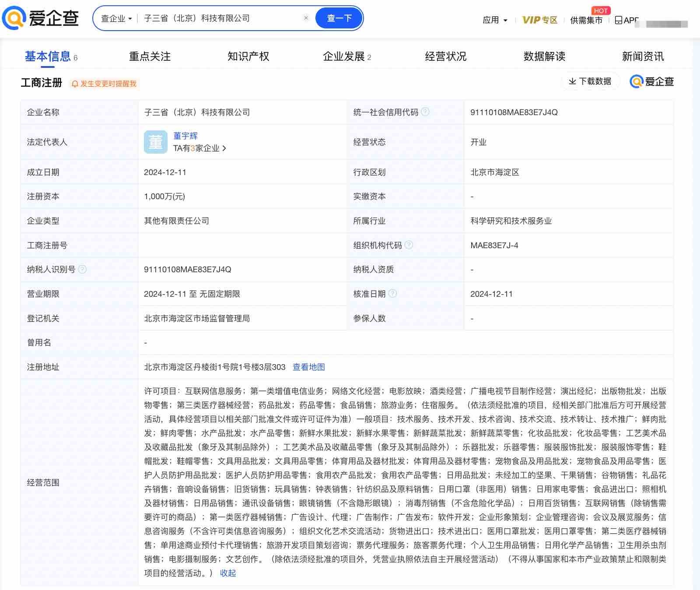Expand the 应用 dropdown menu

click(495, 20)
